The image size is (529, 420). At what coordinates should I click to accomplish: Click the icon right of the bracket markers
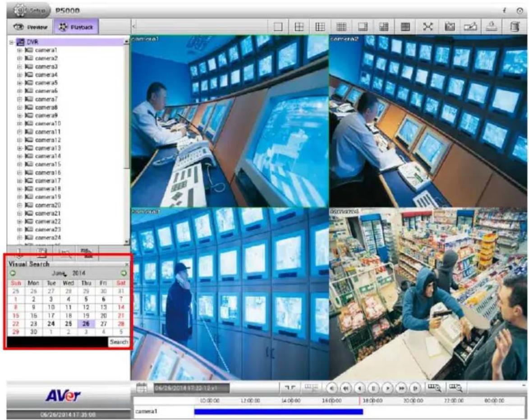coord(311,388)
